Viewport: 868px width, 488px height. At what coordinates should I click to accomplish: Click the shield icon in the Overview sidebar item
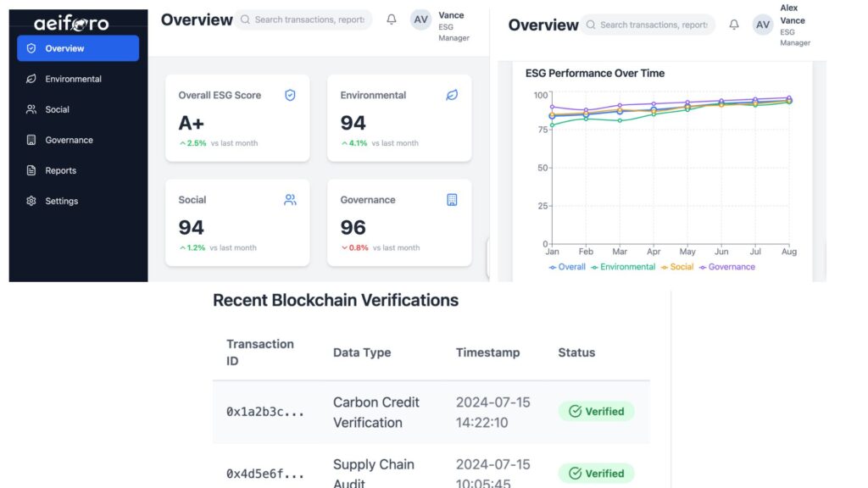pyautogui.click(x=31, y=48)
